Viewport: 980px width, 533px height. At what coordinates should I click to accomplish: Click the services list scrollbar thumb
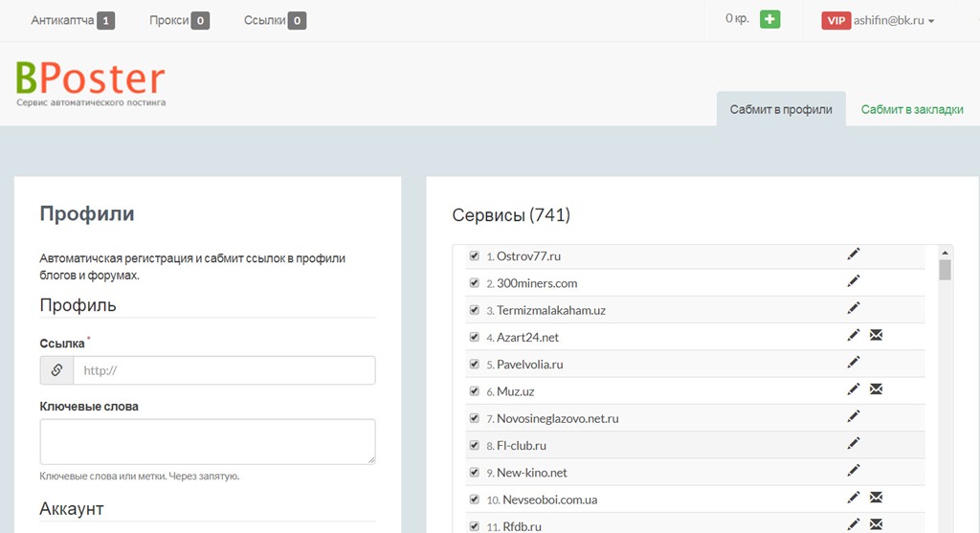[945, 270]
